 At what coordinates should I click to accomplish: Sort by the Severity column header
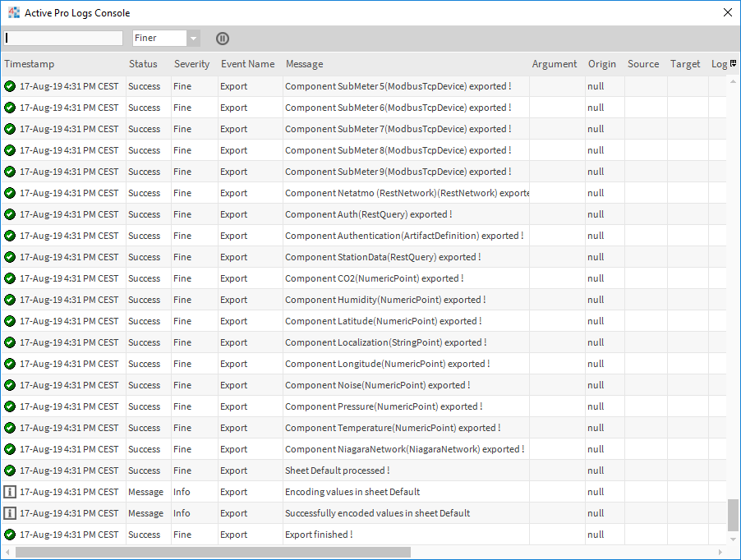click(x=191, y=64)
